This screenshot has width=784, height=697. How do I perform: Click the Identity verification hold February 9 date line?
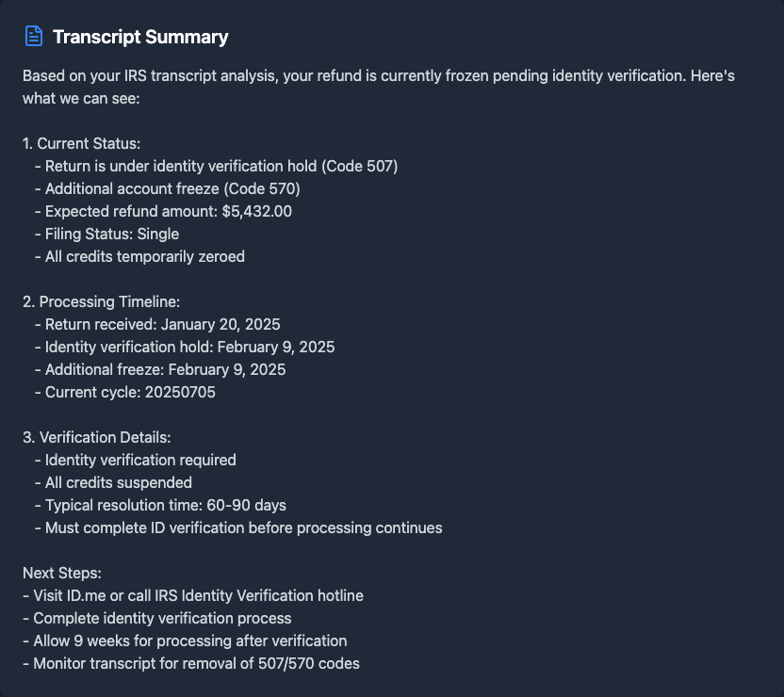(189, 347)
